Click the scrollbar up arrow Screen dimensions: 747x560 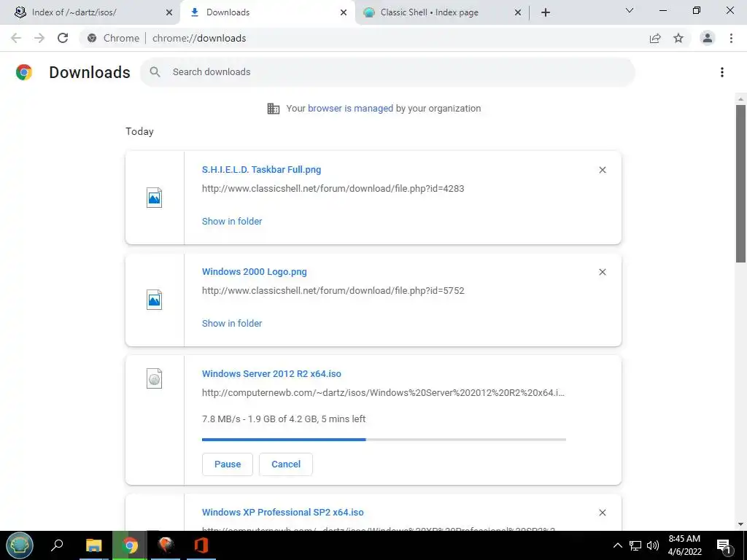tap(741, 99)
